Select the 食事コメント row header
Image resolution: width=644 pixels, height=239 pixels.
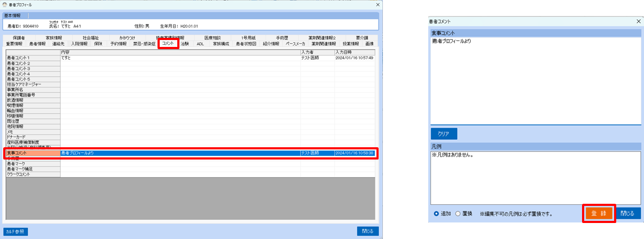tap(33, 153)
